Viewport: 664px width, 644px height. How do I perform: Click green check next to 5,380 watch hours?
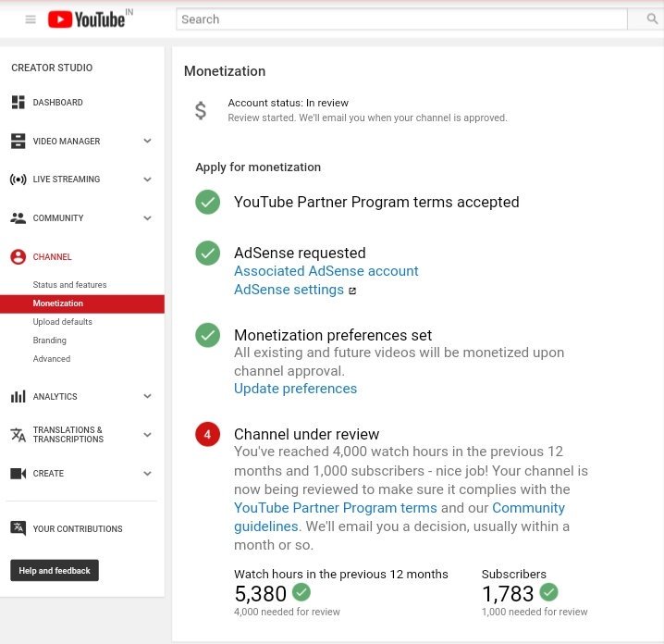click(301, 592)
